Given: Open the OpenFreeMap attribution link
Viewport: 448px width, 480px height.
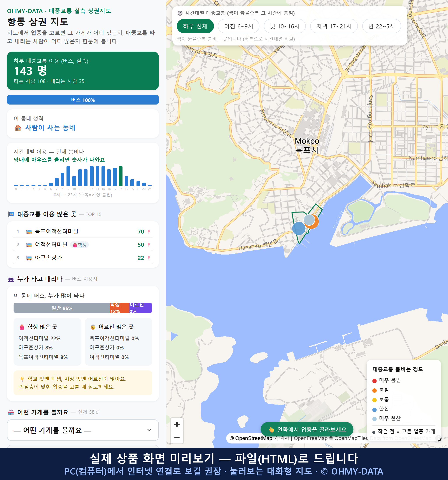Looking at the screenshot, I should (310, 438).
